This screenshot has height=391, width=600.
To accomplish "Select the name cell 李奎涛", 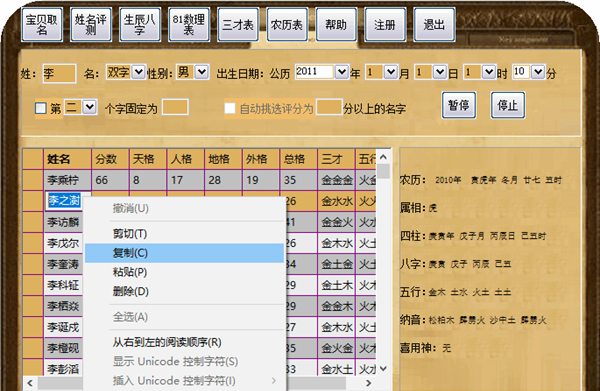I will [64, 264].
